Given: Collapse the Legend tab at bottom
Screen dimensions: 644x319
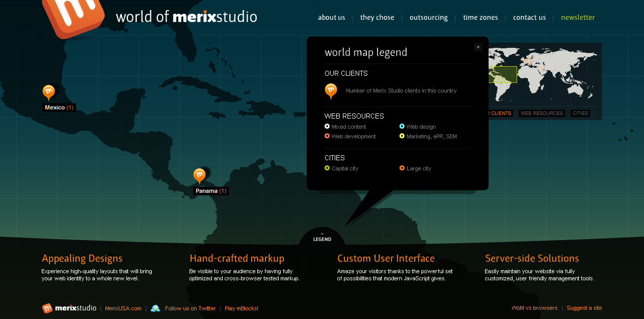Looking at the screenshot, I should pyautogui.click(x=322, y=238).
